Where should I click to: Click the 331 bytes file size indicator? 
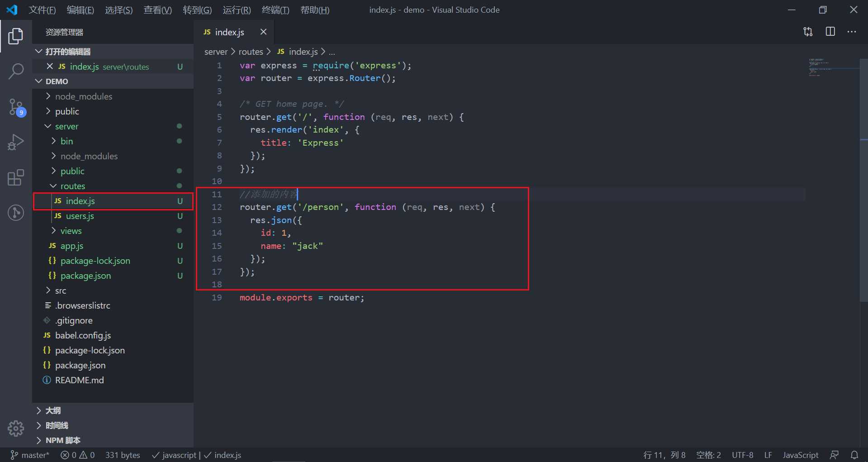123,455
